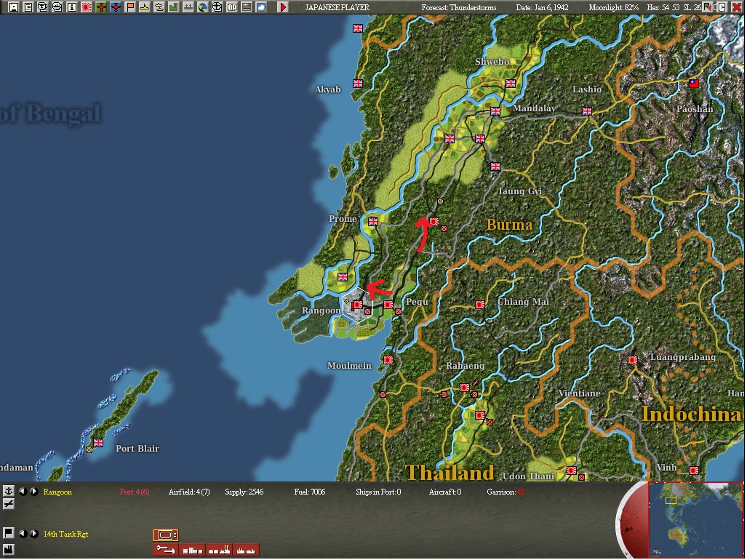Click the striped railroad toolbar icon
Viewport: 747px width, 560px height.
tap(247, 7)
